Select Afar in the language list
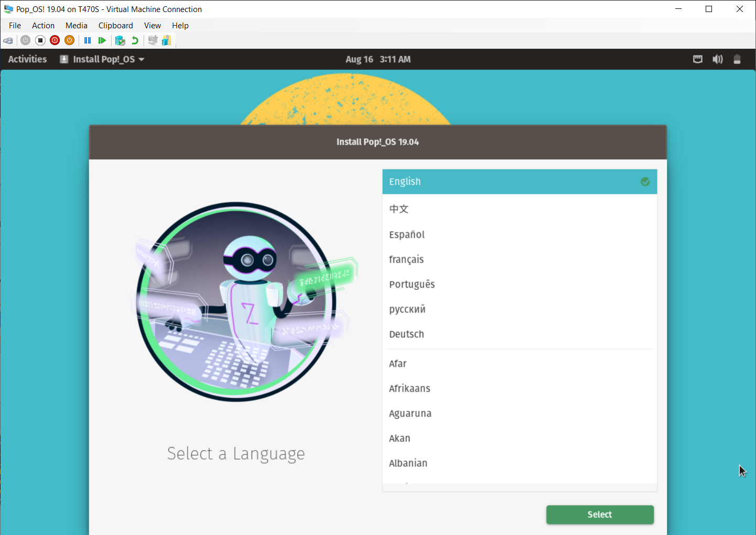This screenshot has height=535, width=756. (520, 364)
